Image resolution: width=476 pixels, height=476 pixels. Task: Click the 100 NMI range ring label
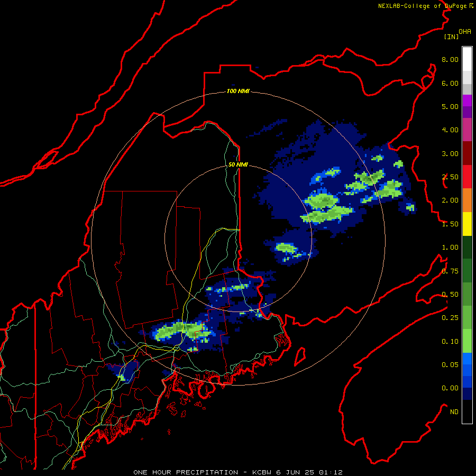click(x=238, y=91)
